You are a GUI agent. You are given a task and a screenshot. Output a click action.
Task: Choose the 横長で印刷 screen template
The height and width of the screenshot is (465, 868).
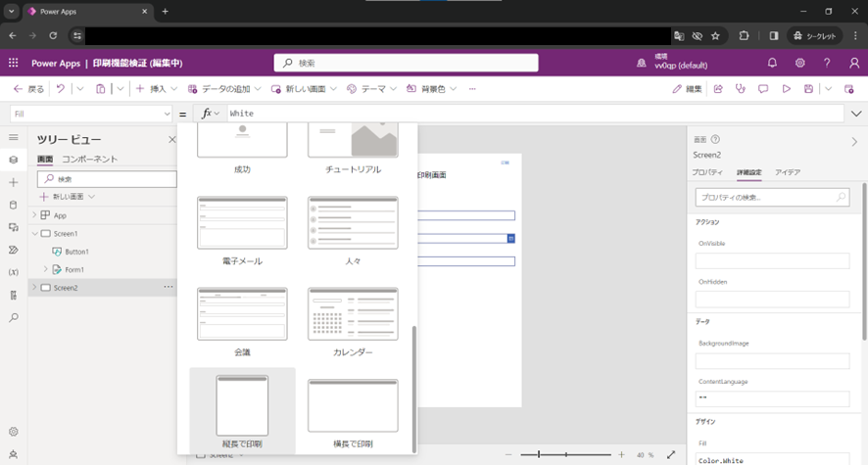(x=353, y=411)
